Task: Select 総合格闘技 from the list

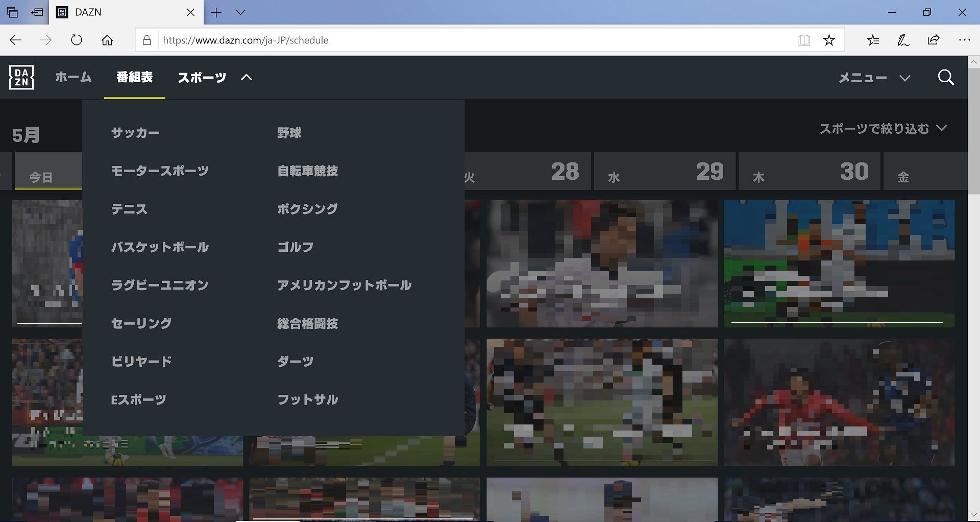Action: pos(308,323)
